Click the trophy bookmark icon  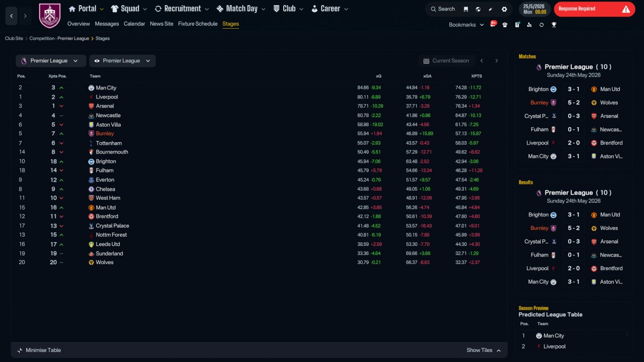(x=554, y=25)
